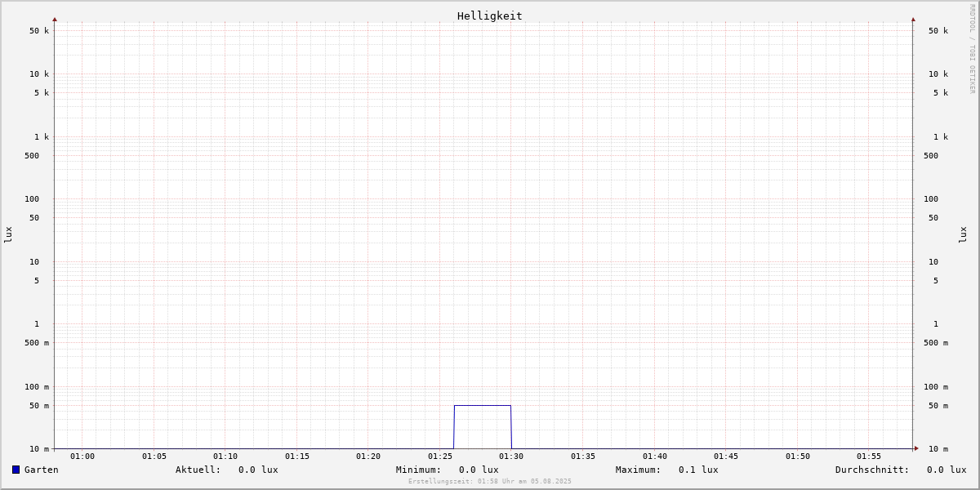Image resolution: width=980 pixels, height=490 pixels.
Task: Select the 01:20 time axis label
Action: pyautogui.click(x=368, y=457)
